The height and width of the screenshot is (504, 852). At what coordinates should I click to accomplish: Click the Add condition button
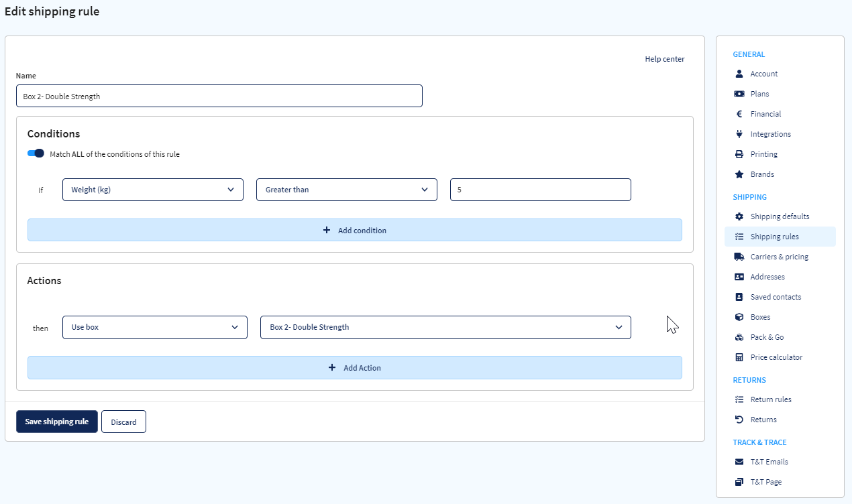355,230
